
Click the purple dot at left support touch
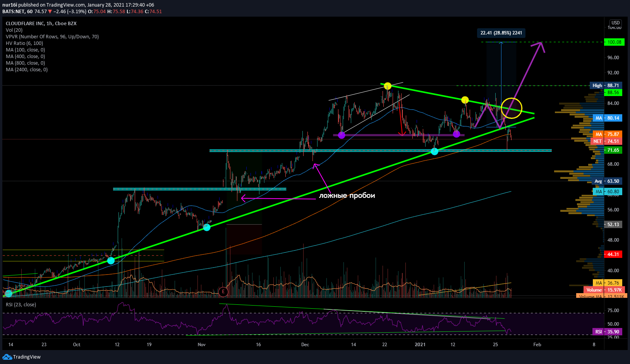(342, 135)
